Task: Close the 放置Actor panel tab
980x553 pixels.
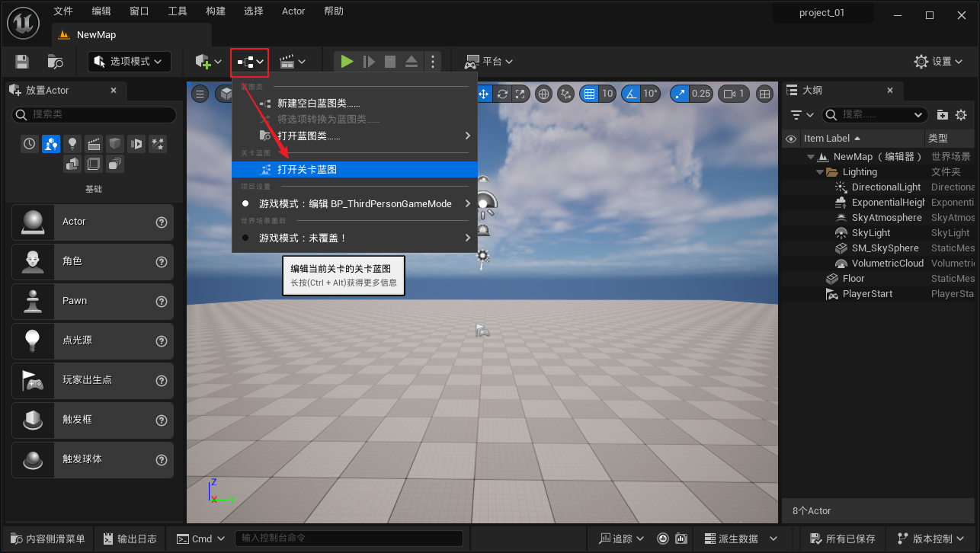Action: pyautogui.click(x=114, y=90)
